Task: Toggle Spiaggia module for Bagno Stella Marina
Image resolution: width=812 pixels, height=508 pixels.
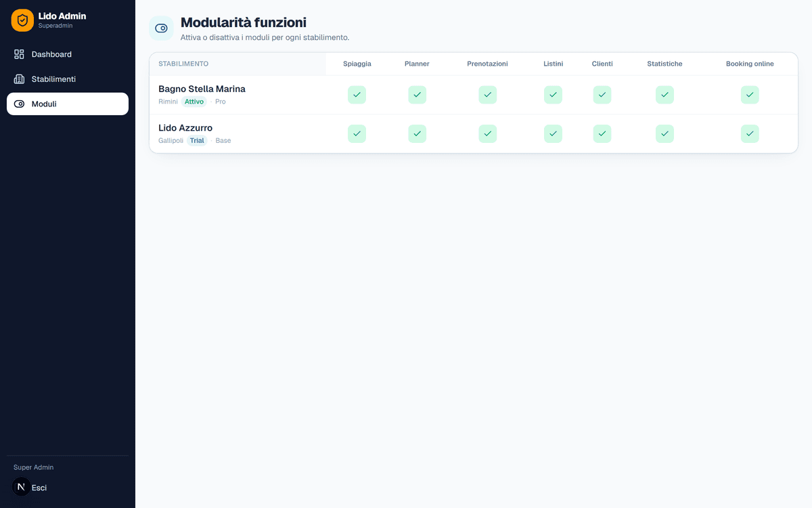Action: (357, 95)
